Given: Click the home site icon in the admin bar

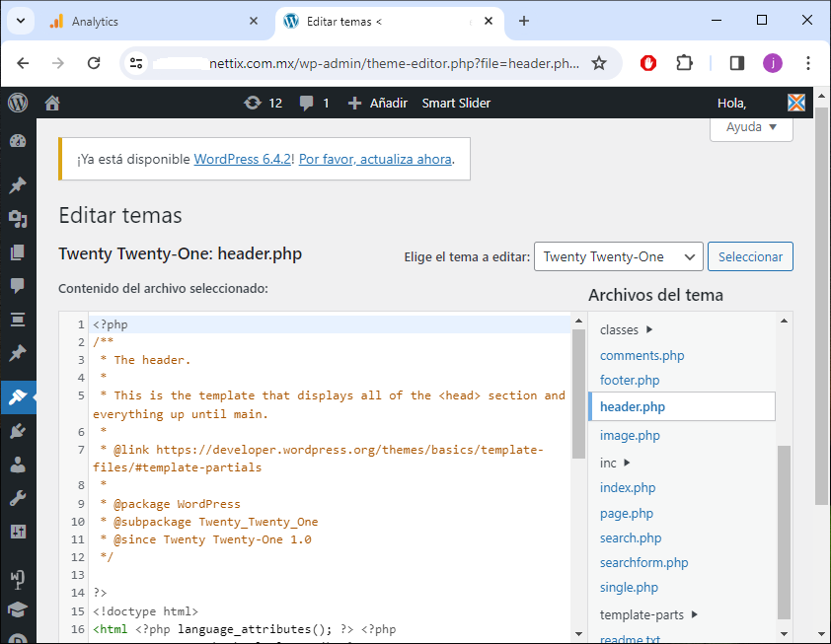Looking at the screenshot, I should (52, 103).
